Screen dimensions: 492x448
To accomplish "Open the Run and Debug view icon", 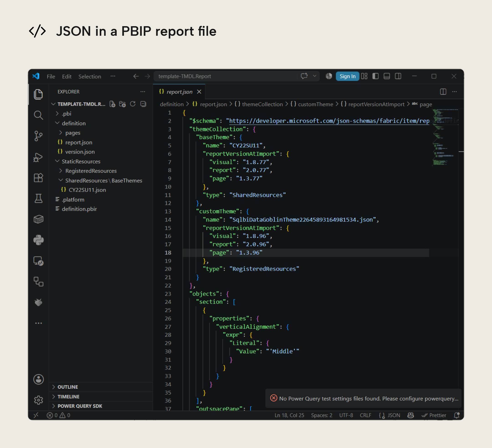I will [38, 157].
